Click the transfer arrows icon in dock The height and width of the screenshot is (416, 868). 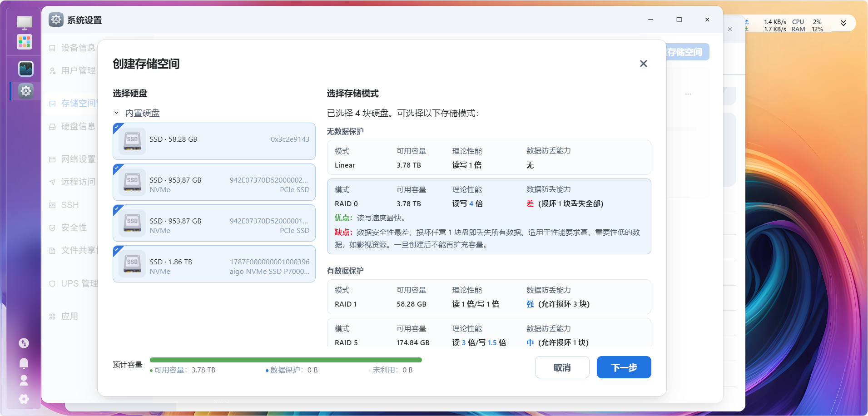24,343
